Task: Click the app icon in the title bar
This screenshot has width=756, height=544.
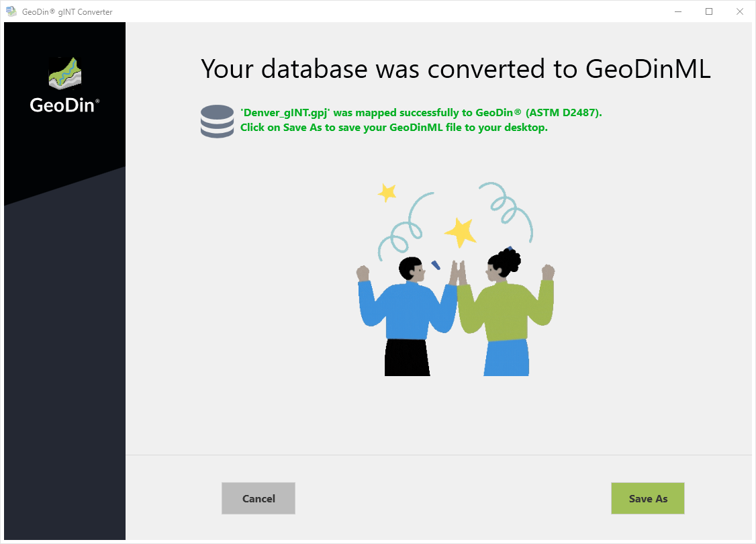Action: tap(11, 11)
